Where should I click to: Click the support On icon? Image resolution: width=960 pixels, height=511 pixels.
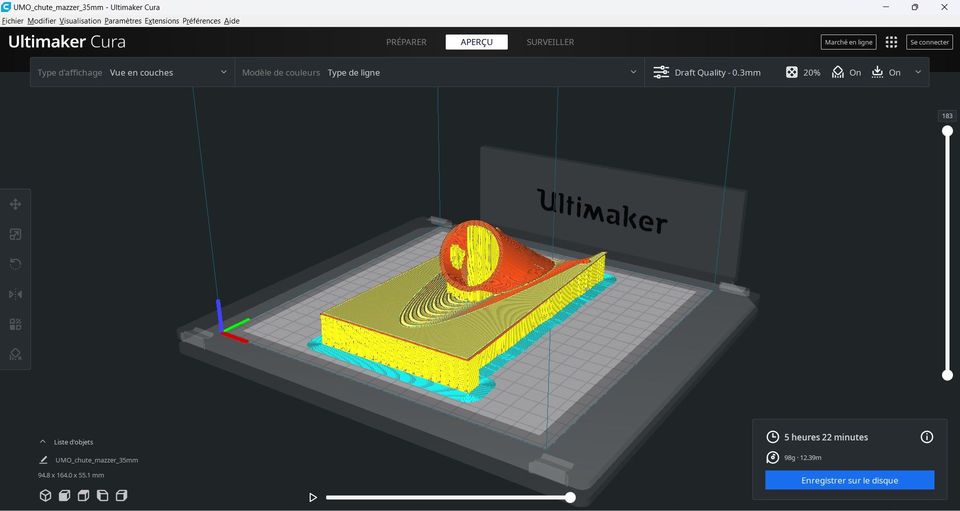pyautogui.click(x=838, y=72)
